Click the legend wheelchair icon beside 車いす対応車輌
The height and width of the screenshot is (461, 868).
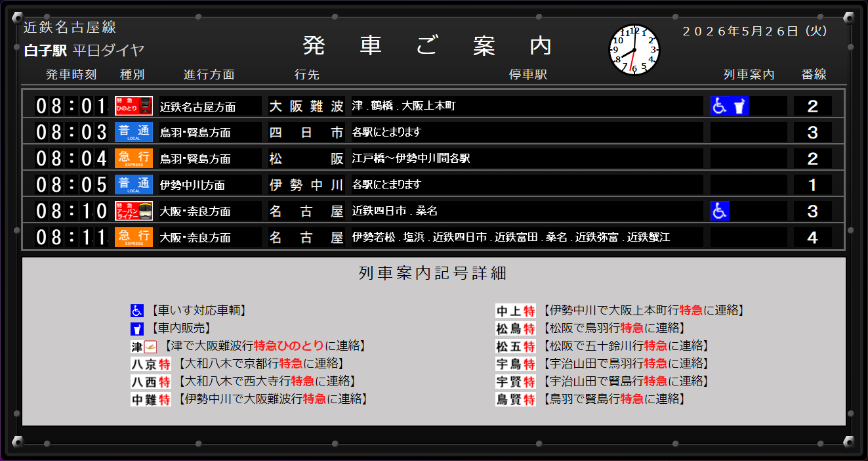(x=136, y=311)
